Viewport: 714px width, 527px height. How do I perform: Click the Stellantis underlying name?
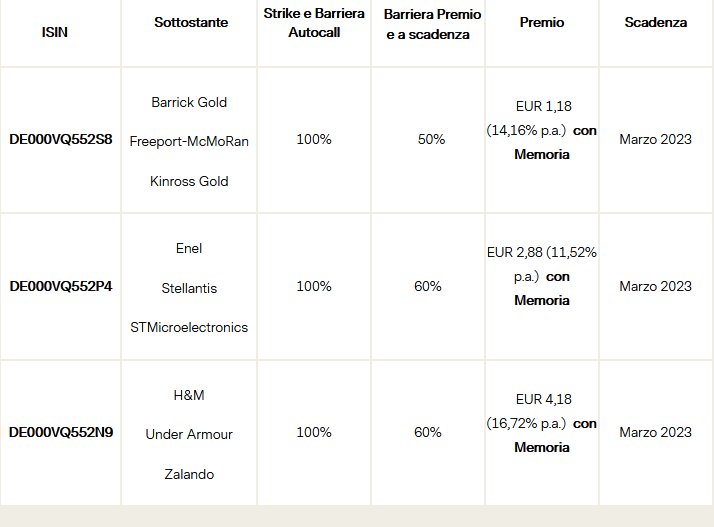click(x=189, y=288)
